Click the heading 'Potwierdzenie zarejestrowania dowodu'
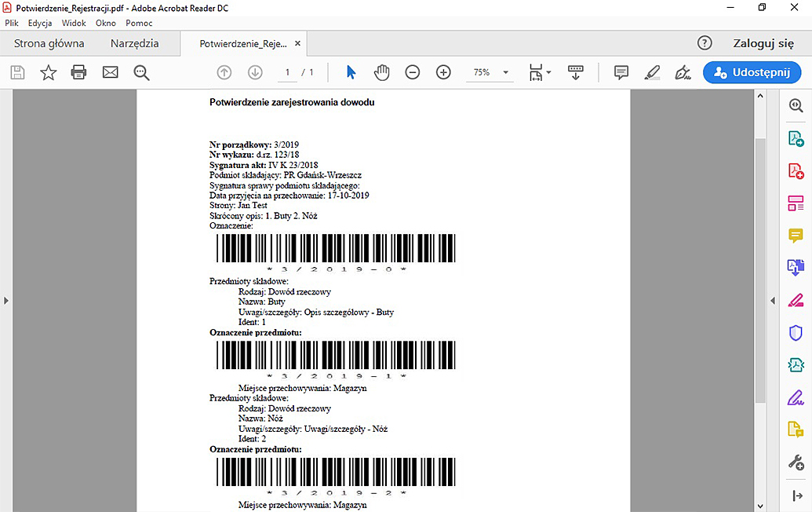This screenshot has width=812, height=512. 292,102
